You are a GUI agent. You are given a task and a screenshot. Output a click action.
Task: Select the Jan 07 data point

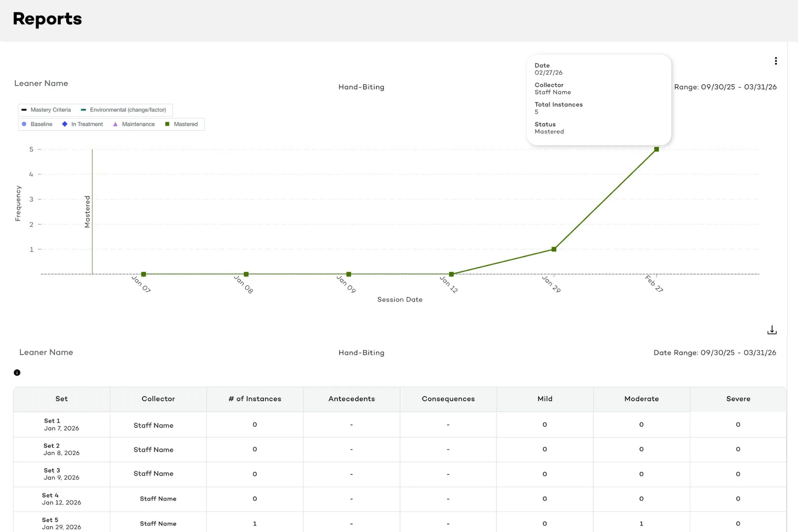[x=144, y=274]
